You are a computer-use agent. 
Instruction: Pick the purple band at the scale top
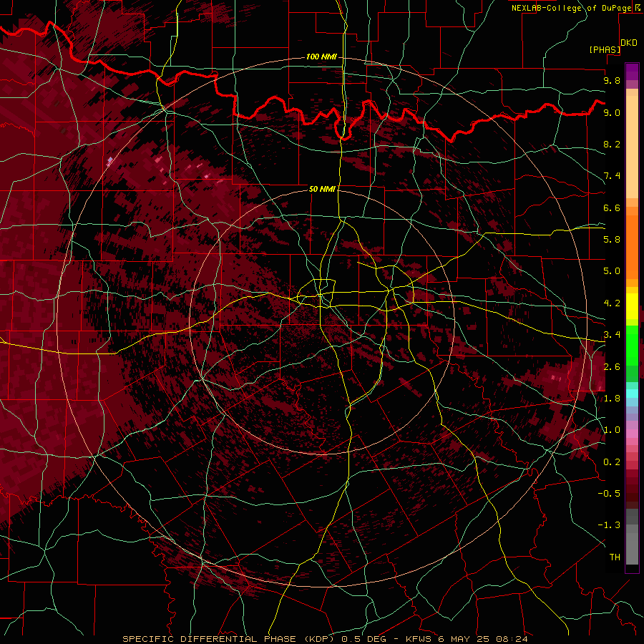click(x=632, y=72)
